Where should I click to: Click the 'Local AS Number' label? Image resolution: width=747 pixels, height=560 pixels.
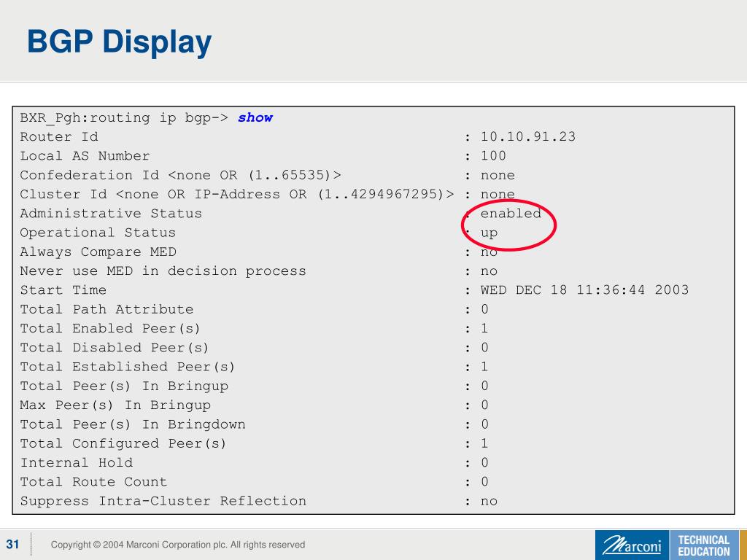(85, 156)
